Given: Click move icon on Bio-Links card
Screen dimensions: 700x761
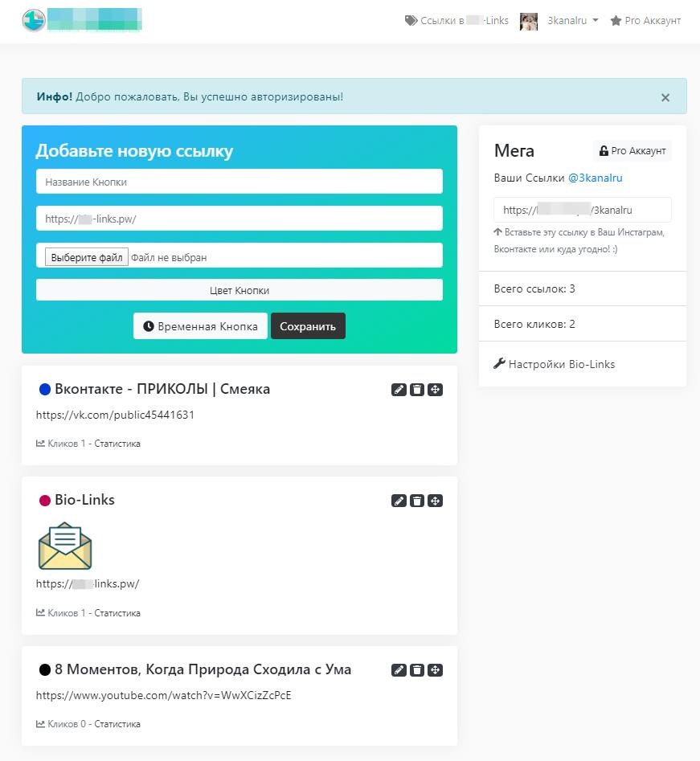Looking at the screenshot, I should [x=436, y=501].
